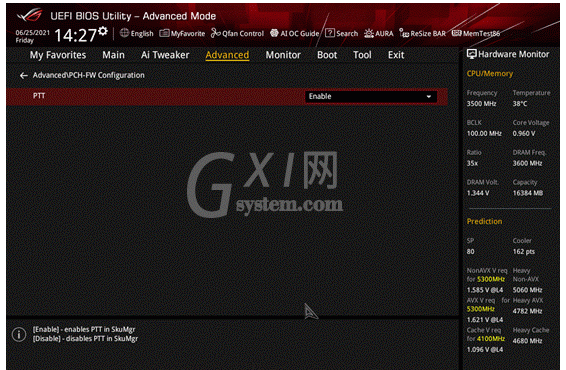The image size is (566, 370).
Task: Click the back arrow beside Advanced\PCH-FW Configuration
Action: coord(24,75)
